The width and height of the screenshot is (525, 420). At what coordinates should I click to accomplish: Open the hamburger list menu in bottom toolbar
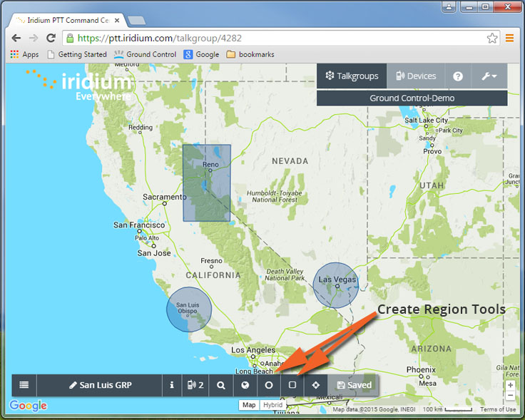(24, 385)
